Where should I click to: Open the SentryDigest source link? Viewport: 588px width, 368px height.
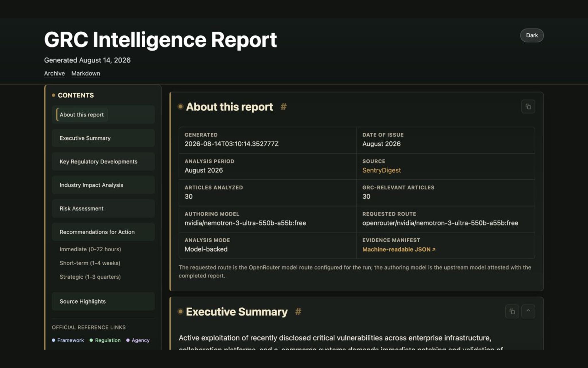(381, 170)
